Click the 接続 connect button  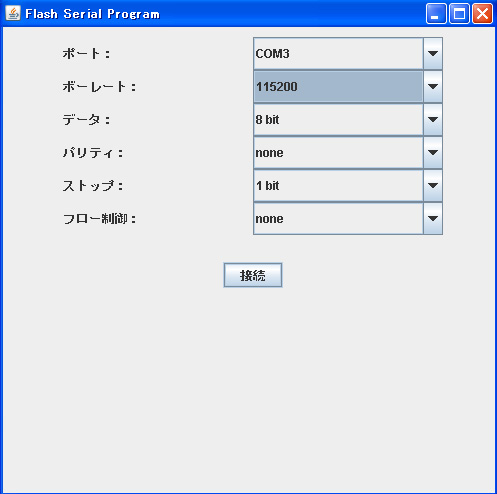tap(253, 275)
